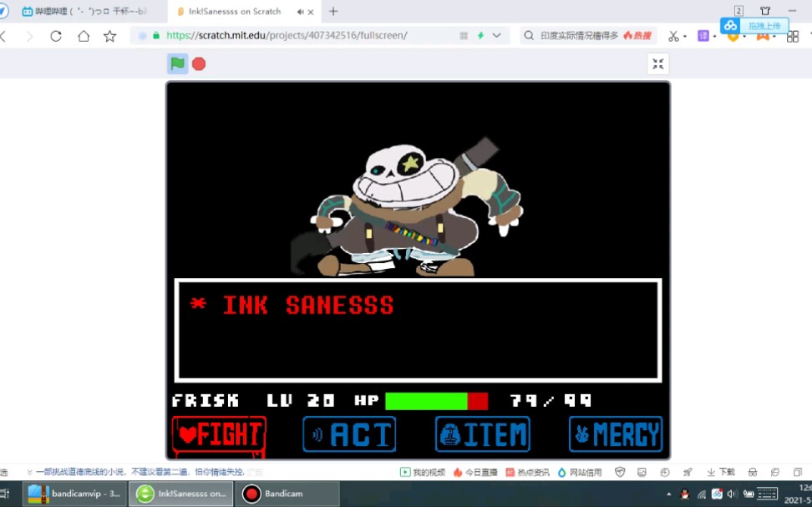Show the page QR code icon
Screen dimensions: 812x507
tap(464, 36)
